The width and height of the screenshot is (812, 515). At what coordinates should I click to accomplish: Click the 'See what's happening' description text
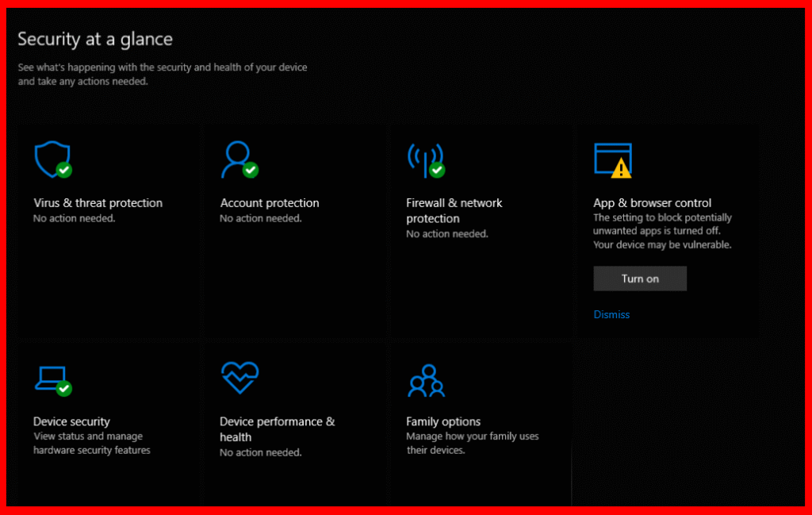pos(163,74)
